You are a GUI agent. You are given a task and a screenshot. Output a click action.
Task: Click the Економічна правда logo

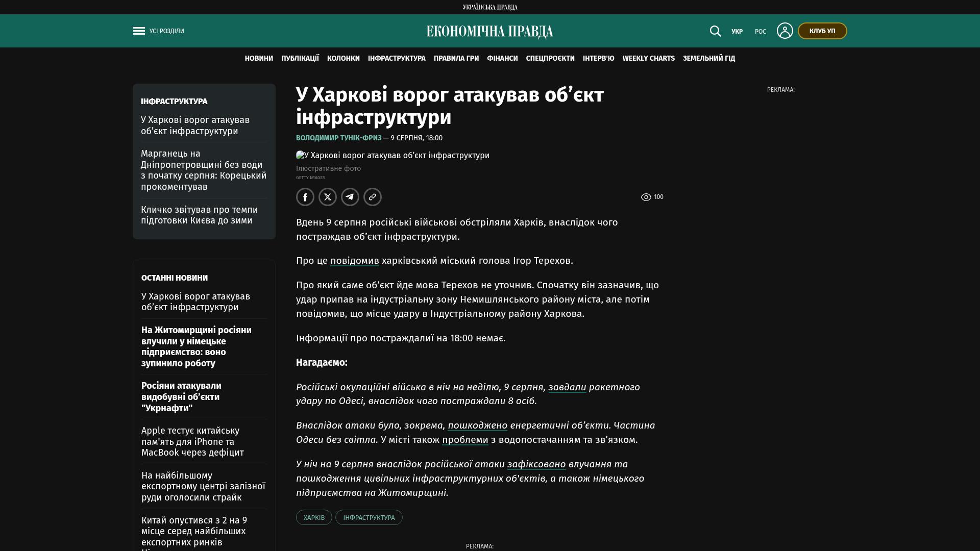490,32
